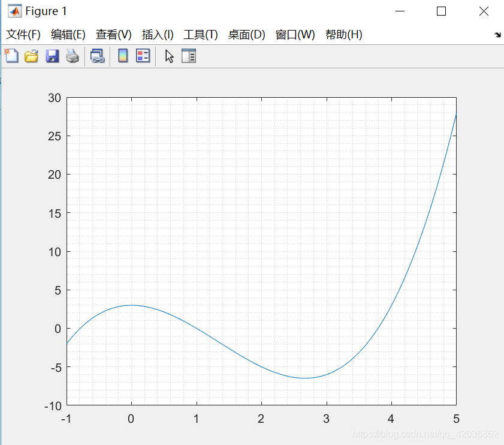
Task: Print the figure using printer icon
Action: click(x=73, y=56)
